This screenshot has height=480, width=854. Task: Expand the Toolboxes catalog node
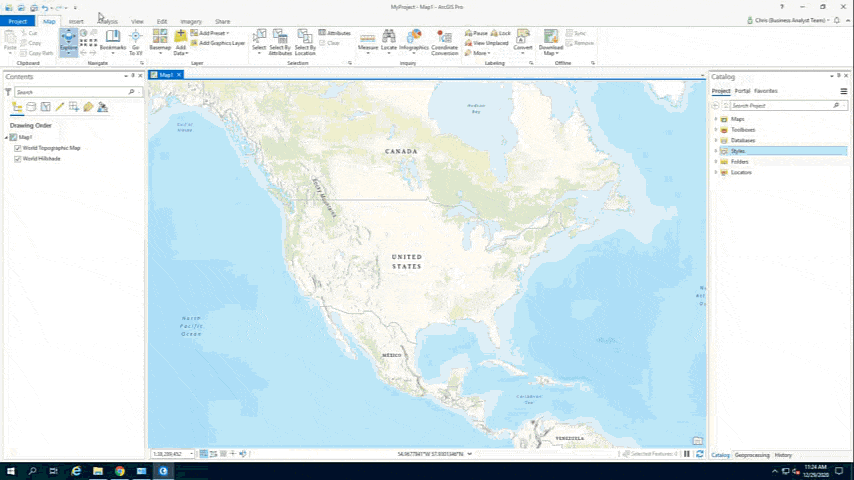(x=716, y=130)
